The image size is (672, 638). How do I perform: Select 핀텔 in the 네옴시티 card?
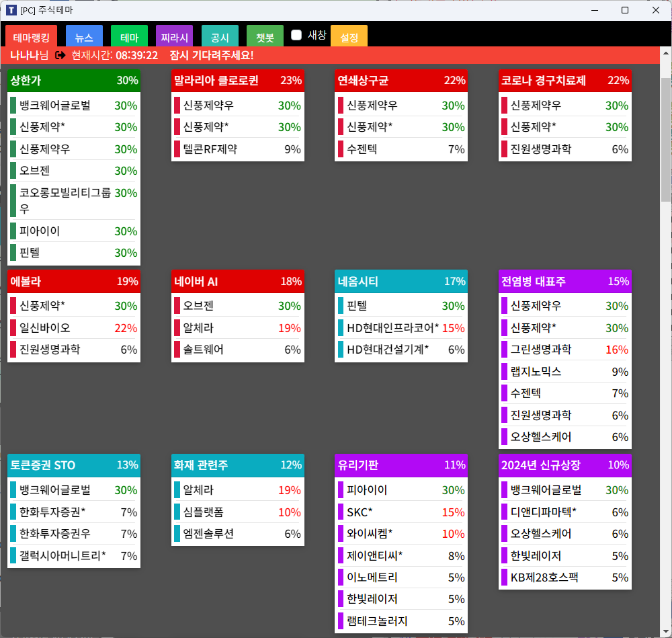[x=401, y=306]
